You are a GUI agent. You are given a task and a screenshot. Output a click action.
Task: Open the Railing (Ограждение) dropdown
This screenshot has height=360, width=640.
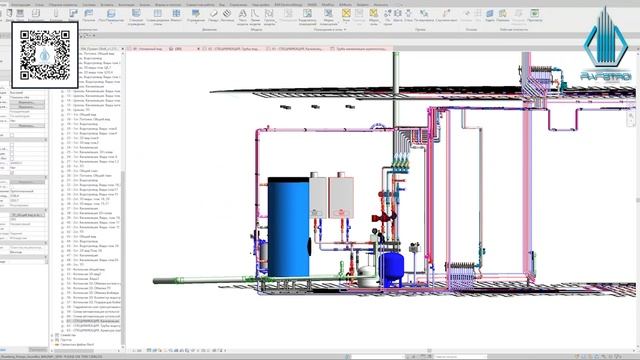pos(196,16)
